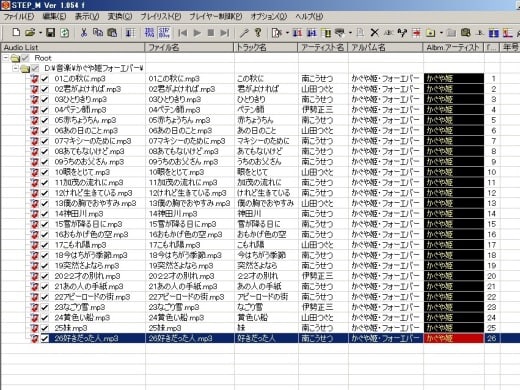Click the black X delete icon
The image size is (520, 390).
[374, 33]
